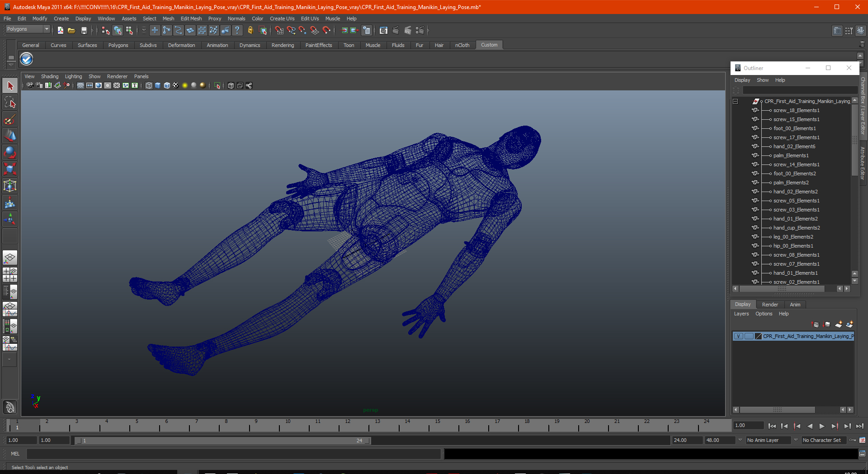Open the Polygons menu set dropdown
Screen dimensions: 868x474
28,29
